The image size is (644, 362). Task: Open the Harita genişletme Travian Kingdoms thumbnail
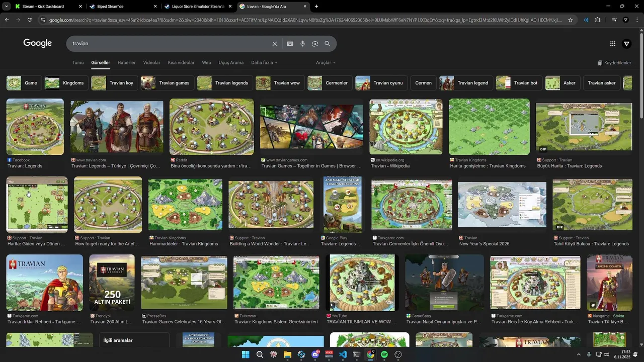coord(489,127)
